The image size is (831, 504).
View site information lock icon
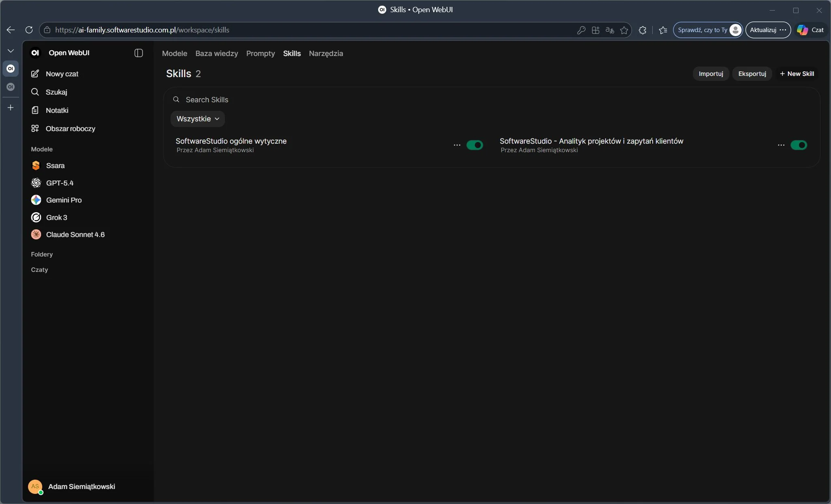(x=47, y=30)
